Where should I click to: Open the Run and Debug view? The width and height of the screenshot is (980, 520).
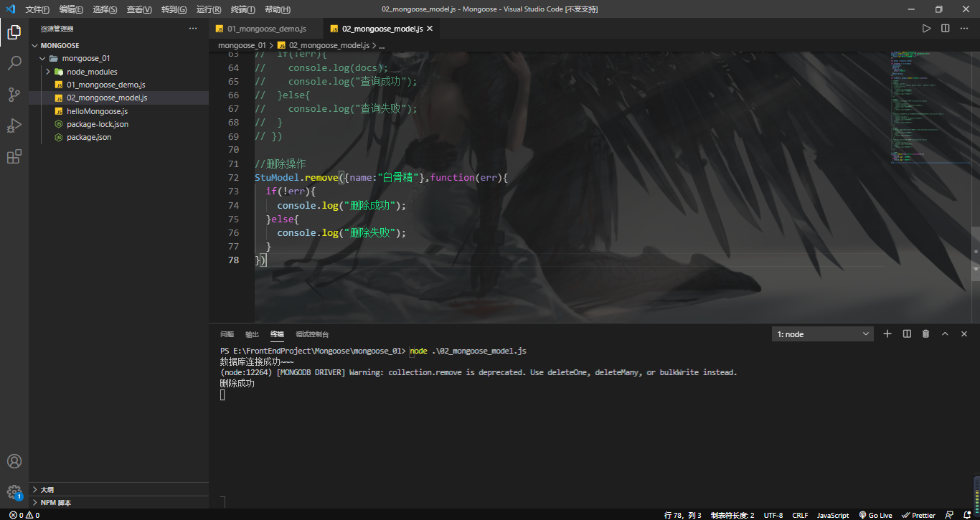14,126
